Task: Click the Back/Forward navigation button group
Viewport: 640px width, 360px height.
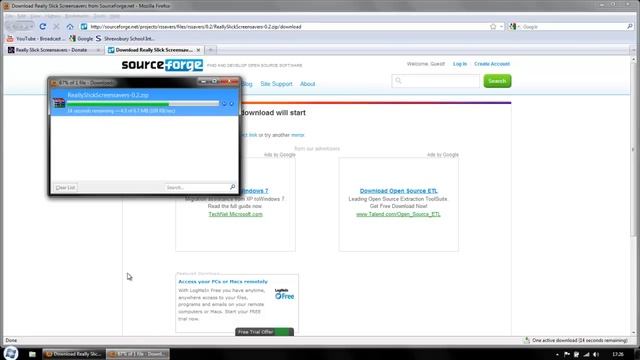Action: click(20, 27)
